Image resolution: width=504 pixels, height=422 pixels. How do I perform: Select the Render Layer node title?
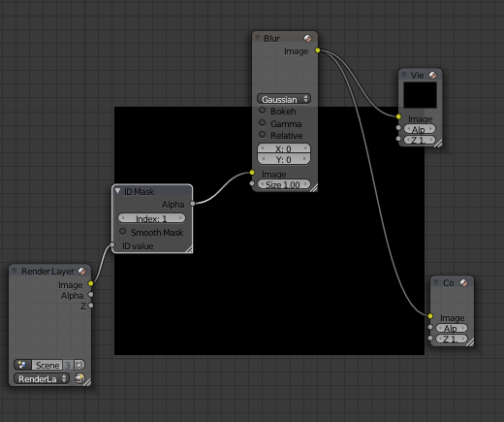(x=47, y=272)
